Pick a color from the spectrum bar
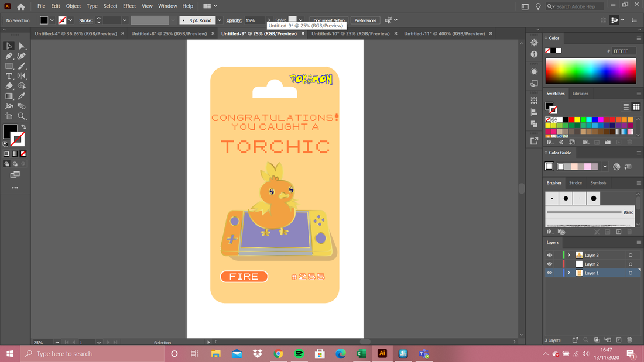Viewport: 644px width, 362px height. [x=591, y=71]
